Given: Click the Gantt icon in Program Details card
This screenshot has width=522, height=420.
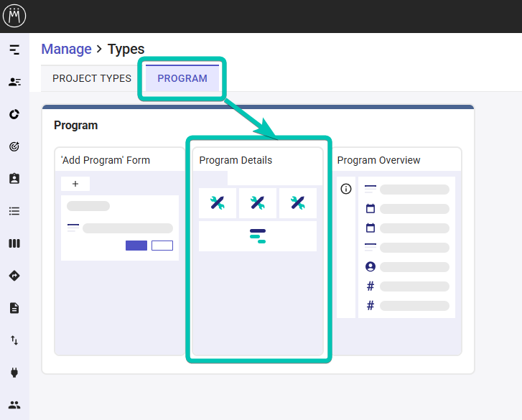Looking at the screenshot, I should (258, 236).
